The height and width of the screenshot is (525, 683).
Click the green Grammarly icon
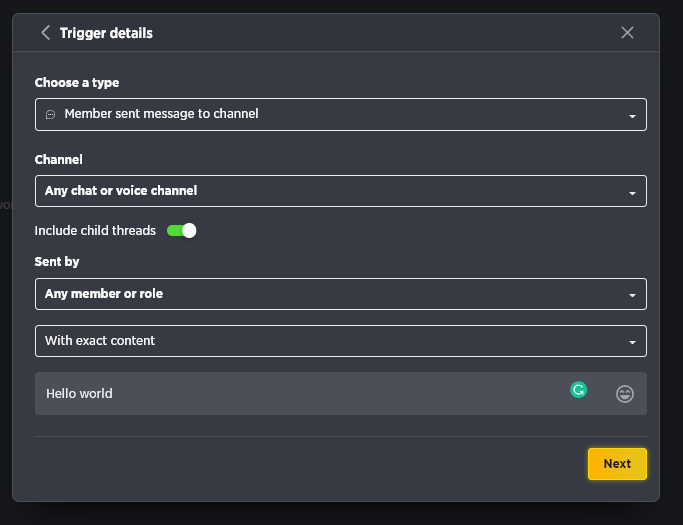(x=578, y=390)
